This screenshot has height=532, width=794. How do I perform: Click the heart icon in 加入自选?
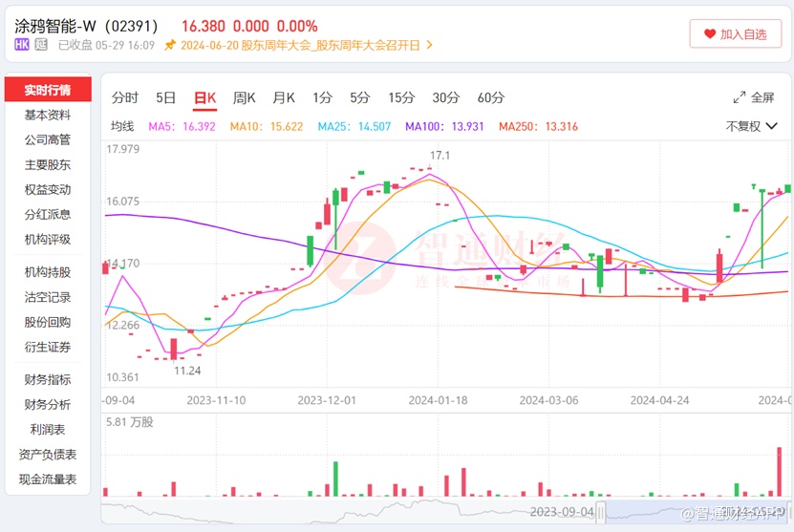709,34
